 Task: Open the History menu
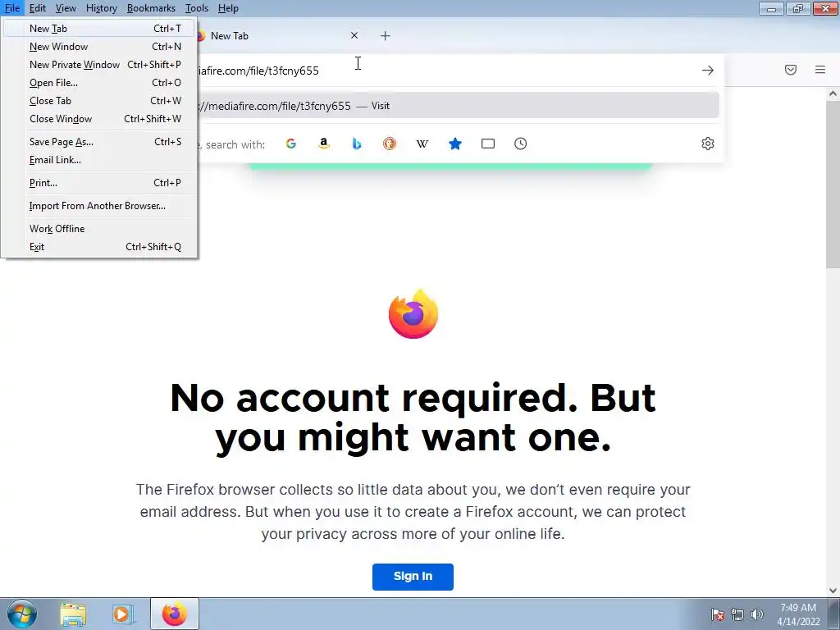pos(101,8)
